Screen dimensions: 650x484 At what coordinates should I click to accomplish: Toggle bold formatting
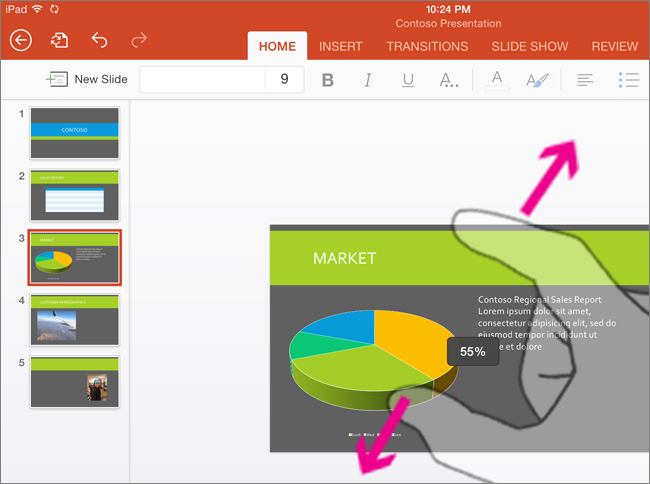point(328,80)
